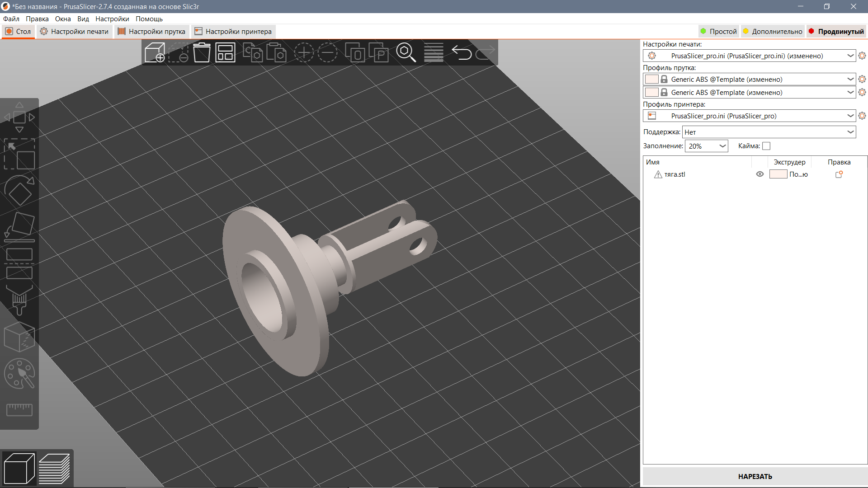The width and height of the screenshot is (868, 488).
Task: Open the Настройки menu
Action: click(x=112, y=19)
